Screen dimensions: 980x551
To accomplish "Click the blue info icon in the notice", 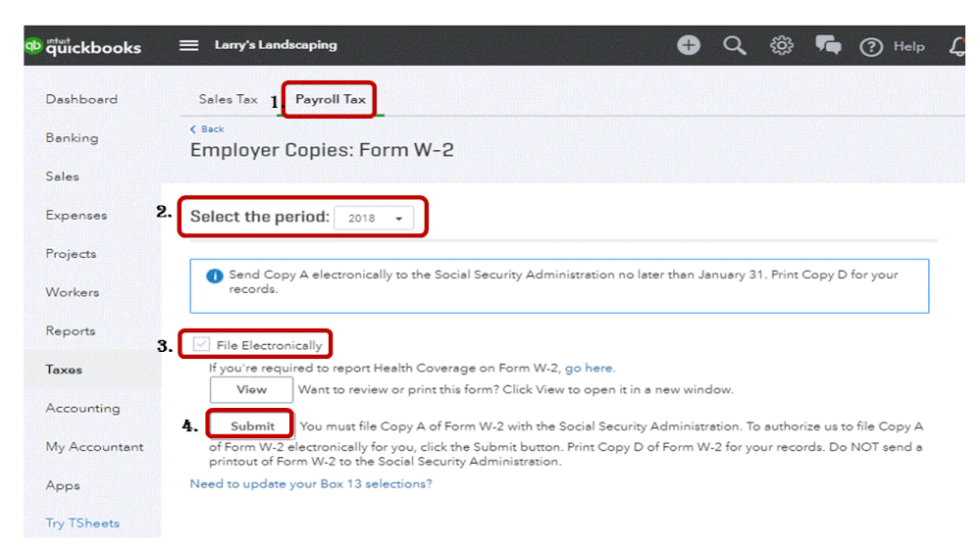I will click(215, 275).
